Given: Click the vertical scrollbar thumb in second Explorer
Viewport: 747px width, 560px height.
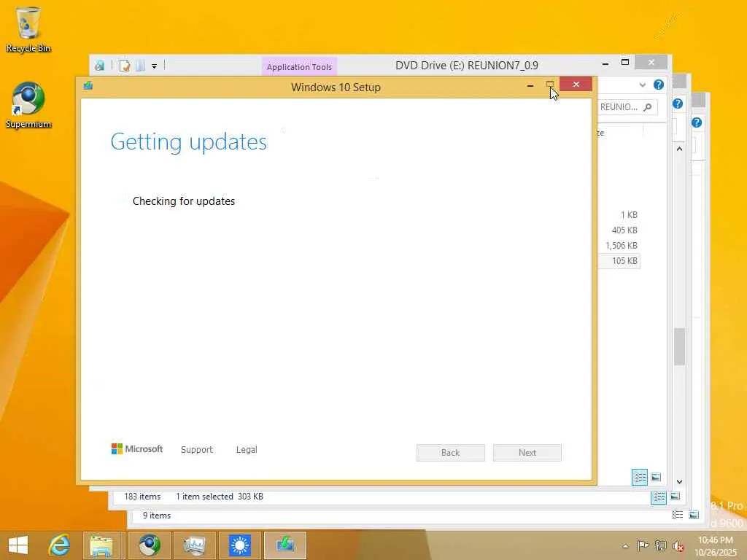Looking at the screenshot, I should coord(679,346).
